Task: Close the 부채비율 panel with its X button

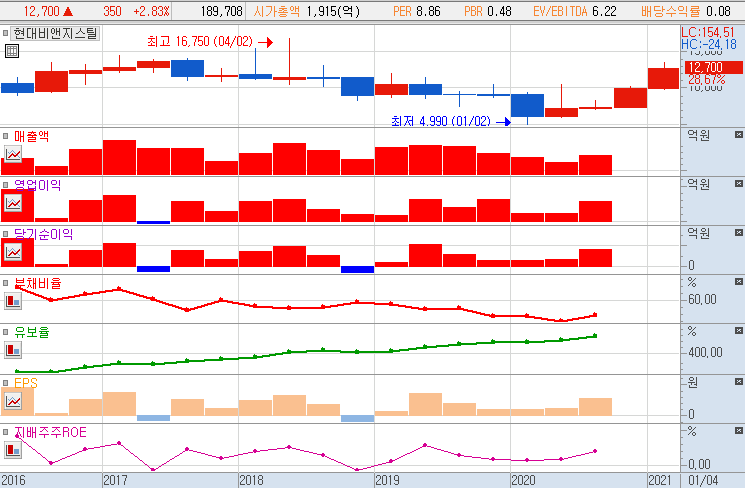Action: (738, 282)
